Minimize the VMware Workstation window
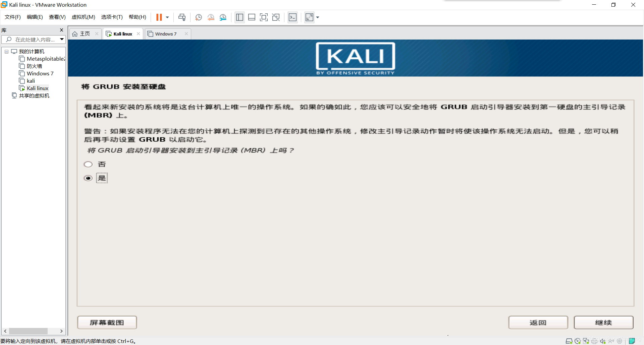This screenshot has width=644, height=345. [x=594, y=5]
